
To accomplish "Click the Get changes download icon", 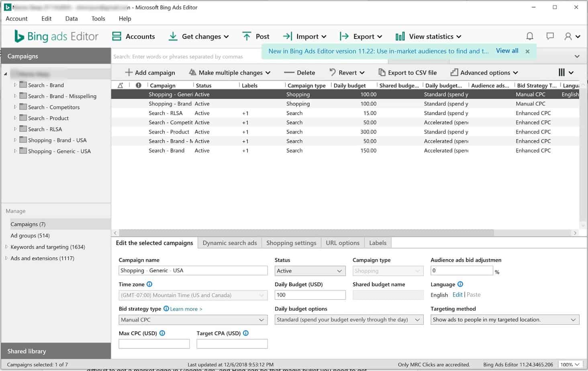I will pos(173,37).
